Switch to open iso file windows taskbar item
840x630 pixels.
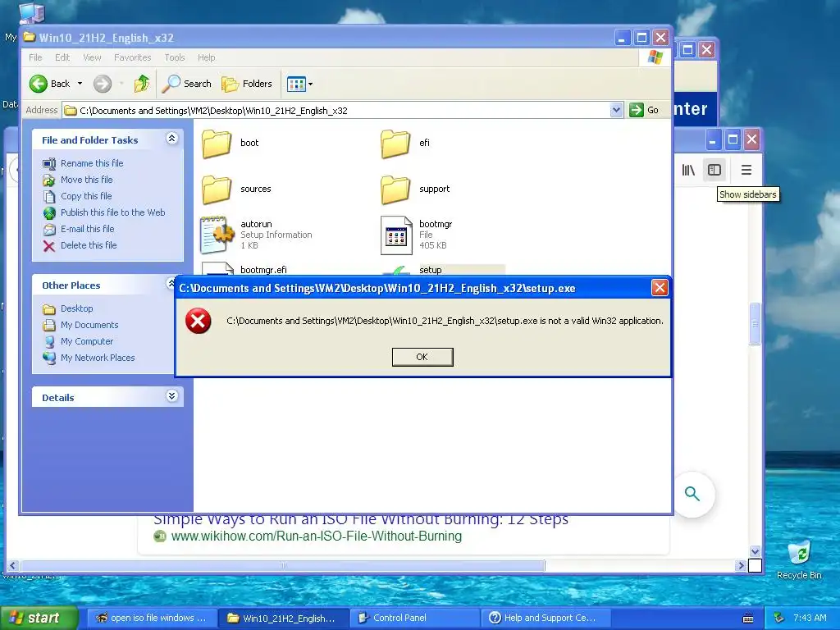pos(151,618)
